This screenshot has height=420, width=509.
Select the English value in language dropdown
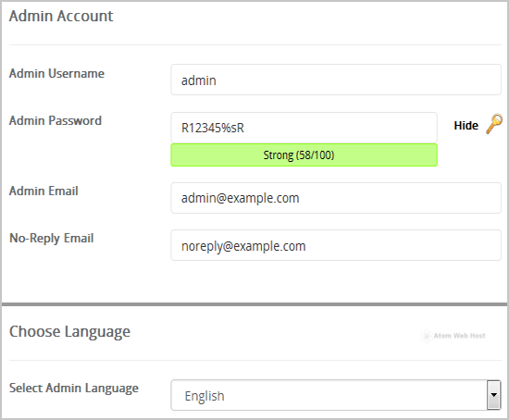pyautogui.click(x=205, y=396)
